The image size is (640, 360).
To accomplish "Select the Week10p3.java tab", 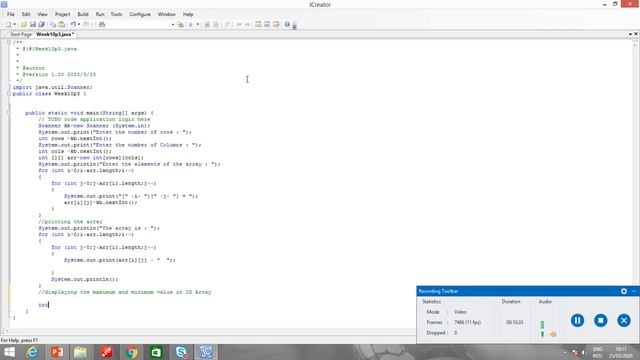I will tap(55, 34).
